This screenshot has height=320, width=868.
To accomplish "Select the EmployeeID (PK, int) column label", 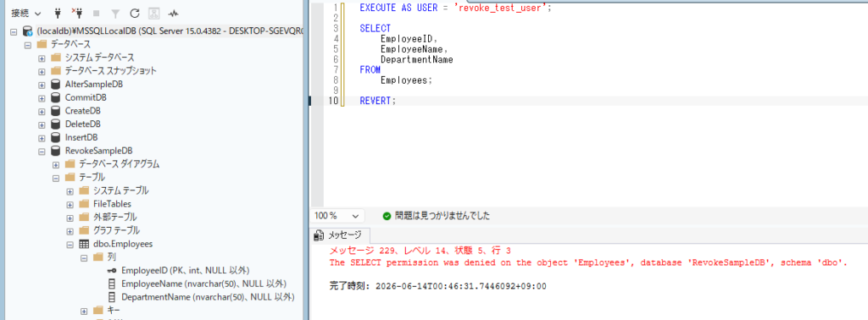I will (186, 270).
